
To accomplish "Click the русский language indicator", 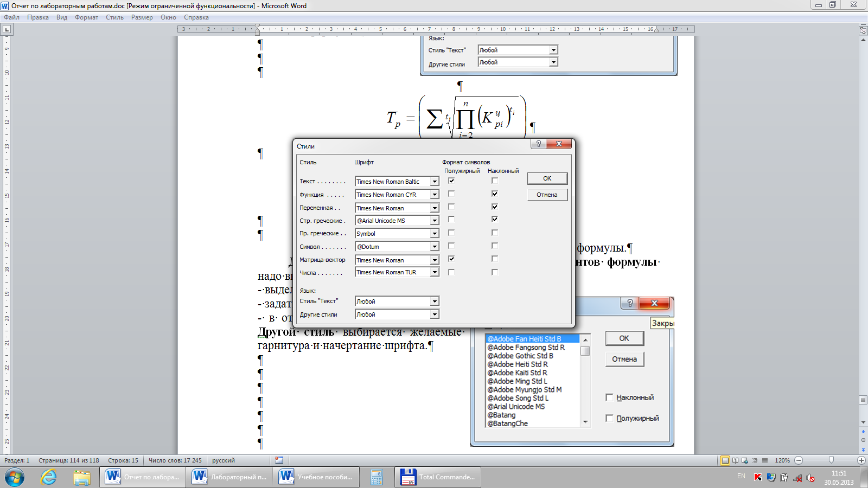I will 224,460.
